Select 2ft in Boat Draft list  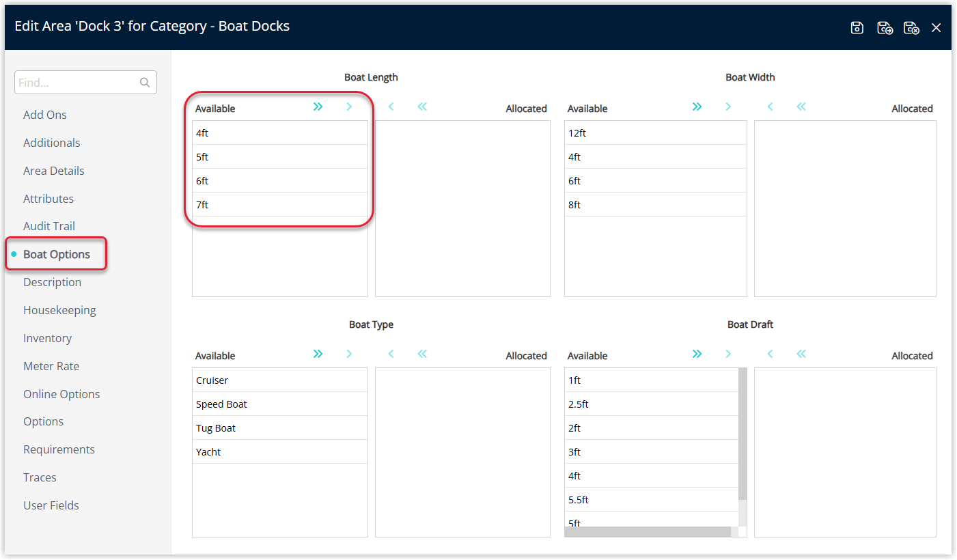pos(652,428)
